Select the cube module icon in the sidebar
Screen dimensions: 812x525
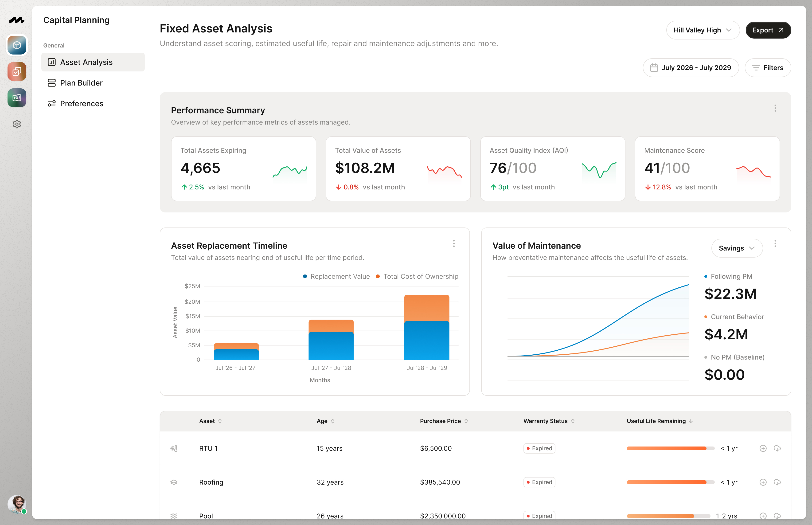click(17, 45)
